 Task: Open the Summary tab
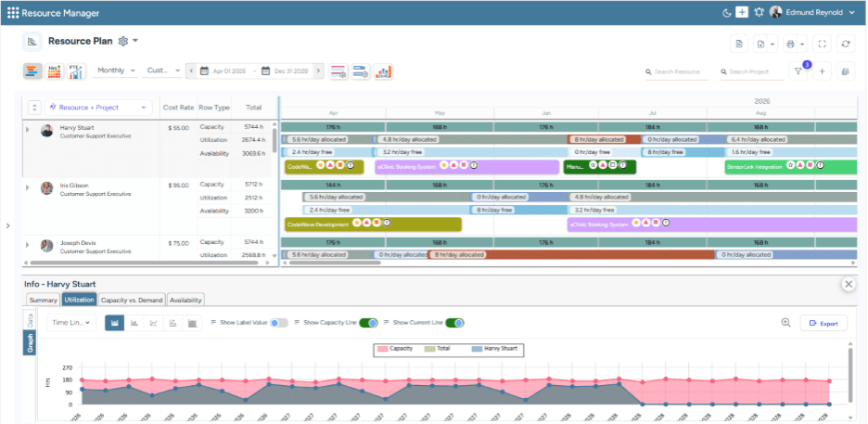click(44, 300)
